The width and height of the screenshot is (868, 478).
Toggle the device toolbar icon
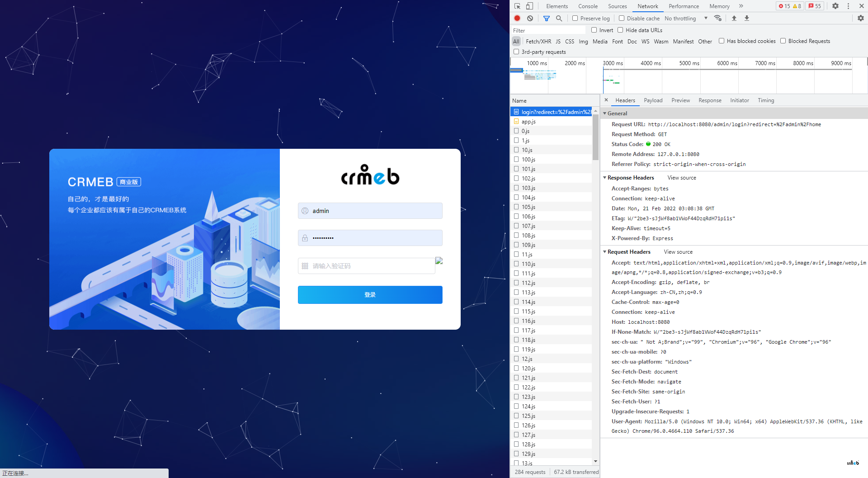[529, 6]
